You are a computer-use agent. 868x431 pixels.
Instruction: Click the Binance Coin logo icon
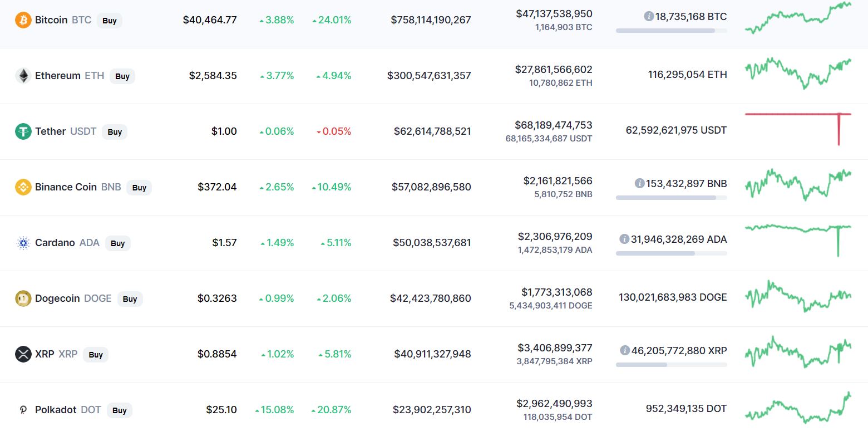point(23,187)
